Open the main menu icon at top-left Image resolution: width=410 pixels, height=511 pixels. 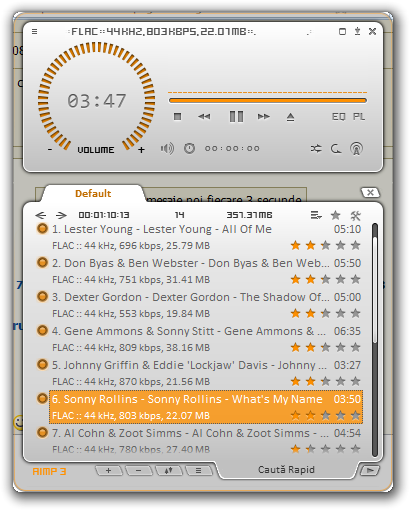pos(34,32)
